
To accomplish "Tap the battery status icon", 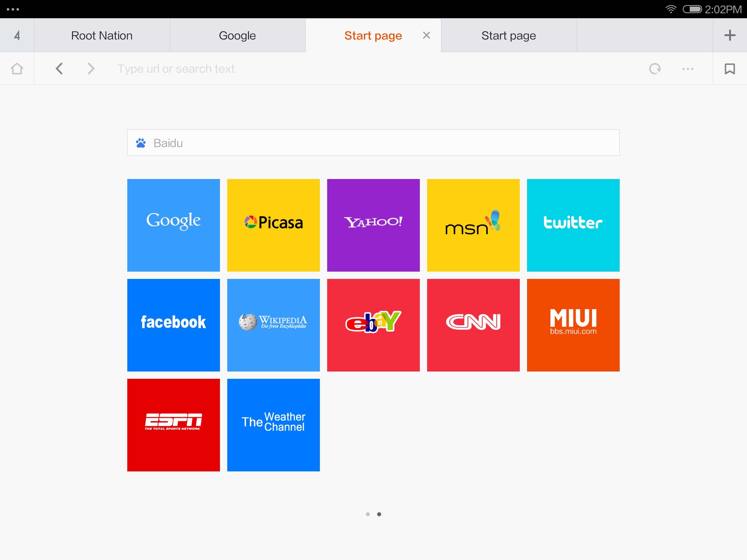I will tap(692, 9).
